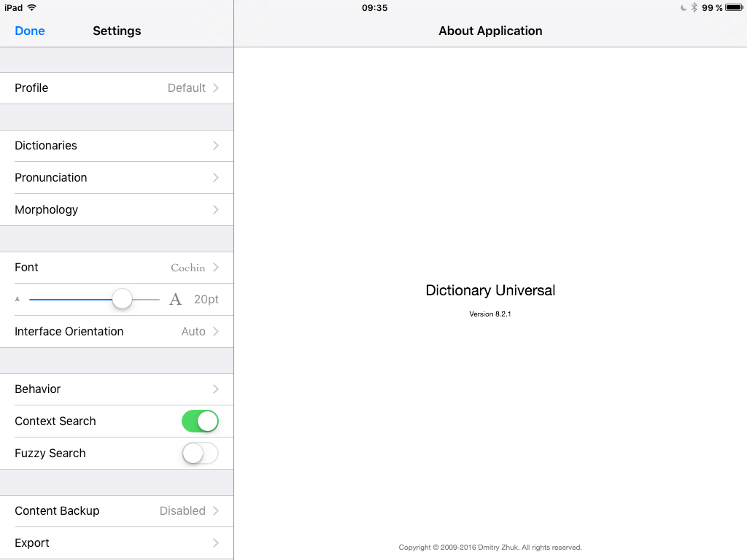This screenshot has width=747, height=560.
Task: Click the 99 % battery percentage
Action: (712, 8)
